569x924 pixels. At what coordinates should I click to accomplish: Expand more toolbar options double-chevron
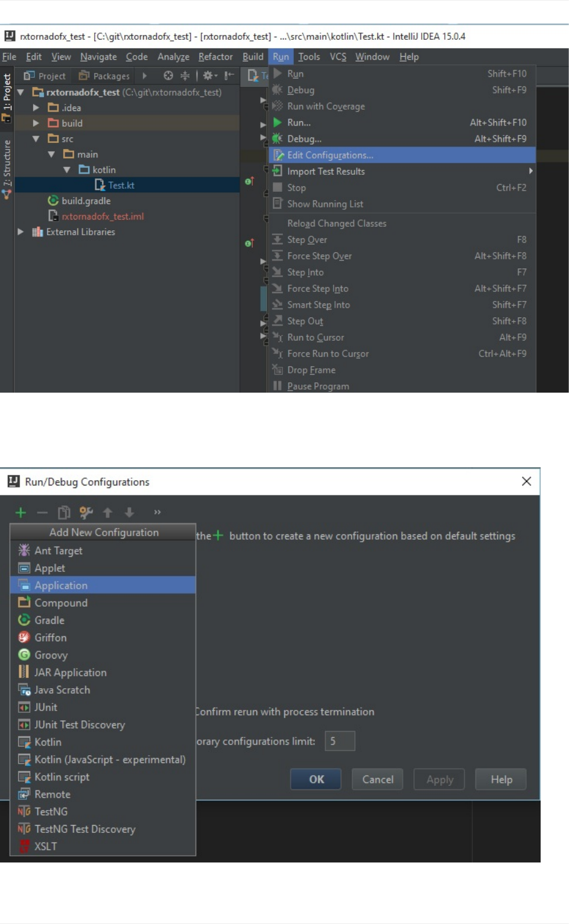click(x=157, y=512)
